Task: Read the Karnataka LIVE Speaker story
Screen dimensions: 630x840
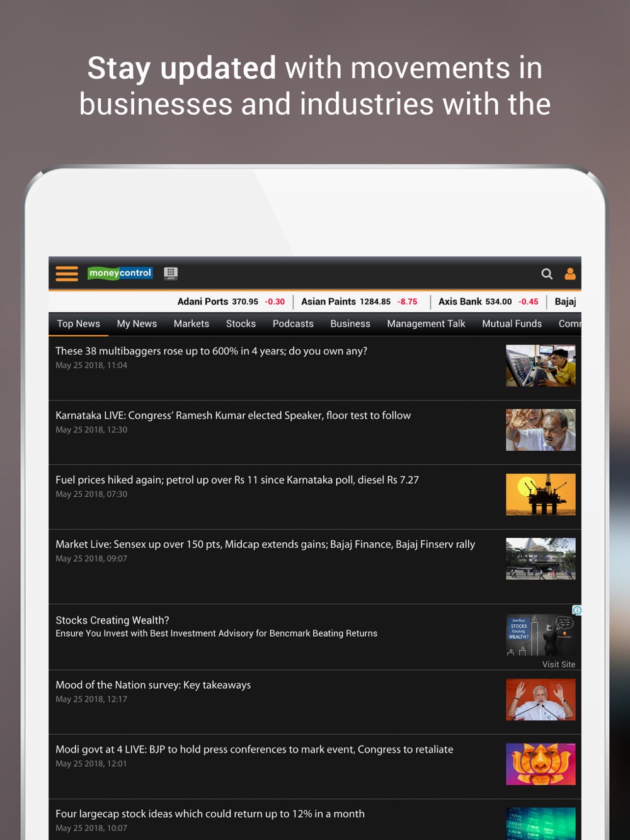Action: tap(315, 433)
